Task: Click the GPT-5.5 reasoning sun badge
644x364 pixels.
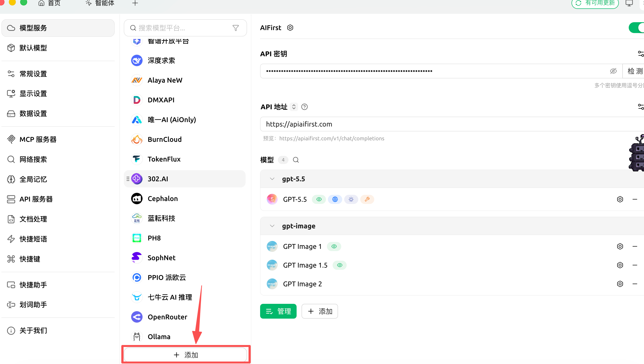Action: [351, 200]
